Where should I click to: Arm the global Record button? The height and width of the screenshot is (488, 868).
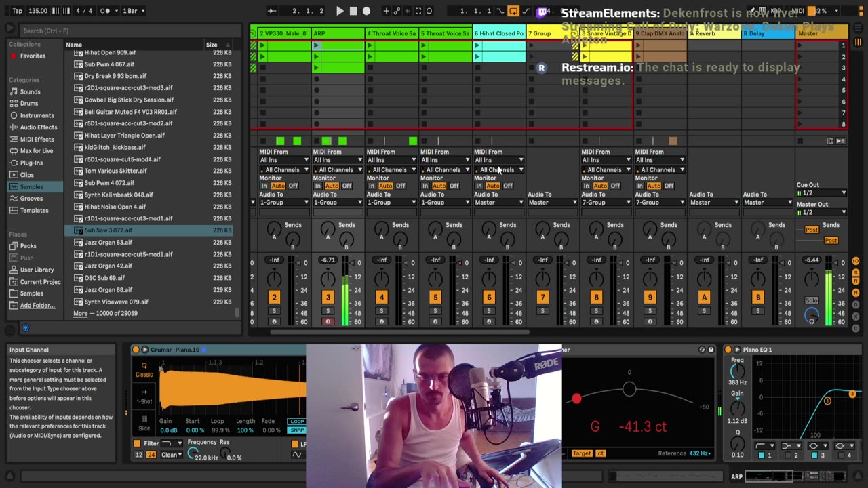click(x=367, y=11)
